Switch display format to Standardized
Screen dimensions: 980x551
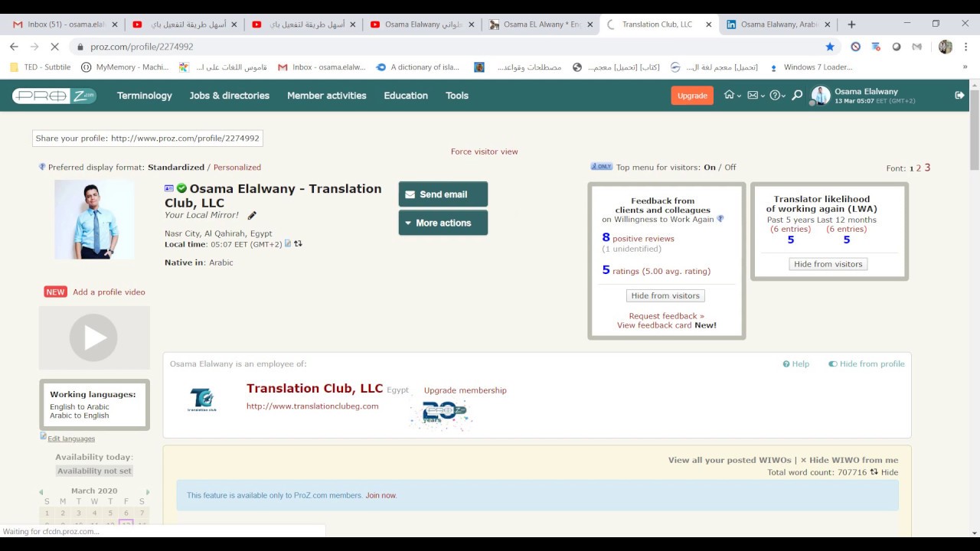[x=176, y=167]
